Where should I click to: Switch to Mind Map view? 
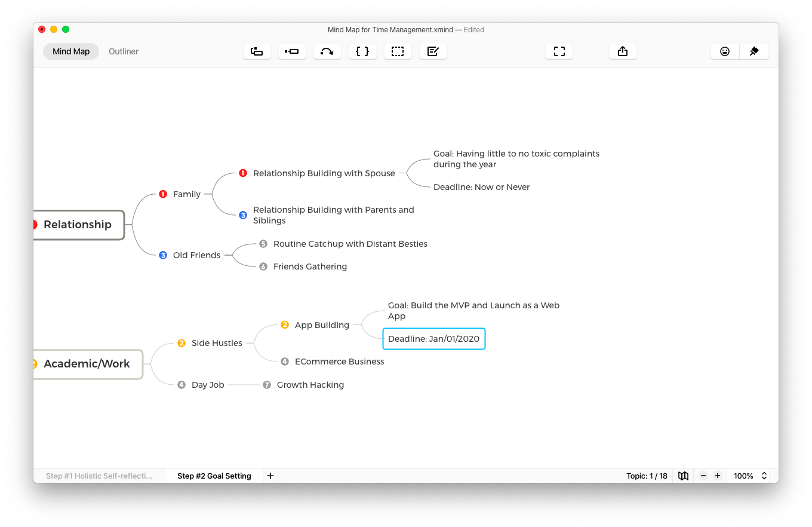pos(71,51)
